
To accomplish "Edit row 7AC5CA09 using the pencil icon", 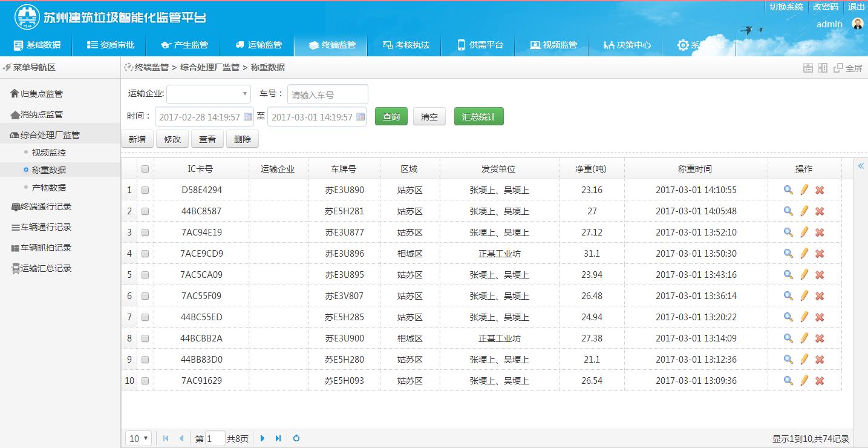I will pos(804,275).
